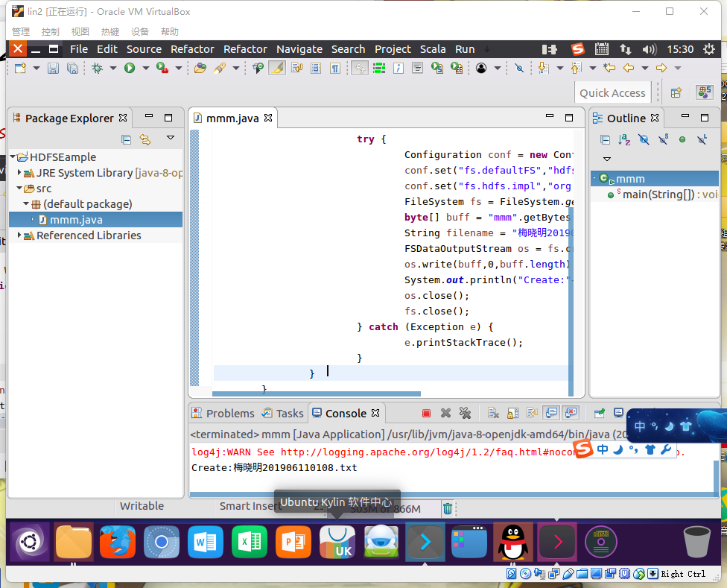Switch to the Problems tab

coord(223,413)
